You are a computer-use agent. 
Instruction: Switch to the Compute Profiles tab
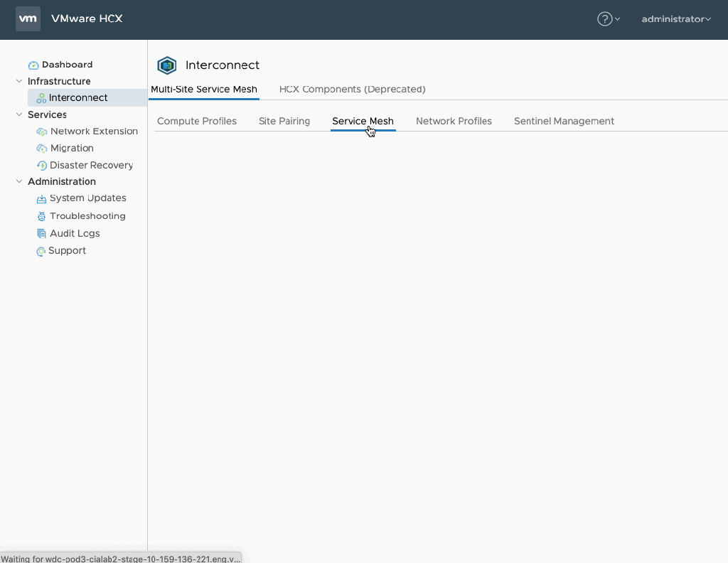click(197, 121)
